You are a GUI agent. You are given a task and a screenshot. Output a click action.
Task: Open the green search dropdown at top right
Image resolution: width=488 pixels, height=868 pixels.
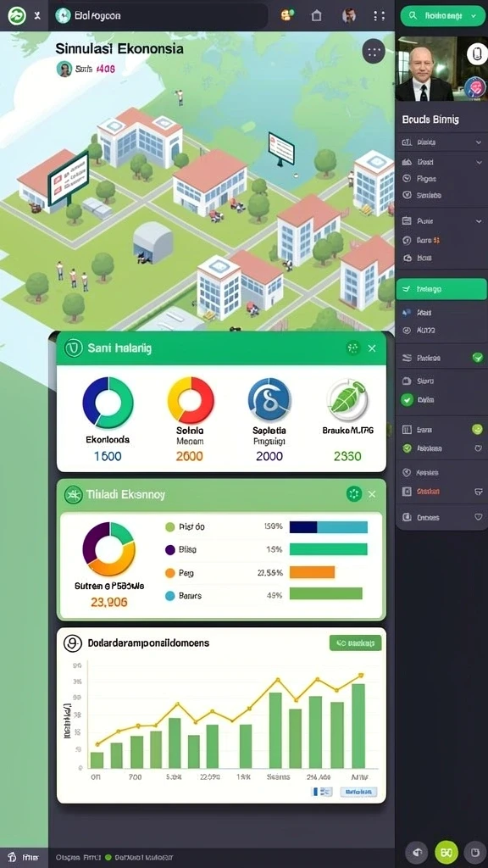442,16
